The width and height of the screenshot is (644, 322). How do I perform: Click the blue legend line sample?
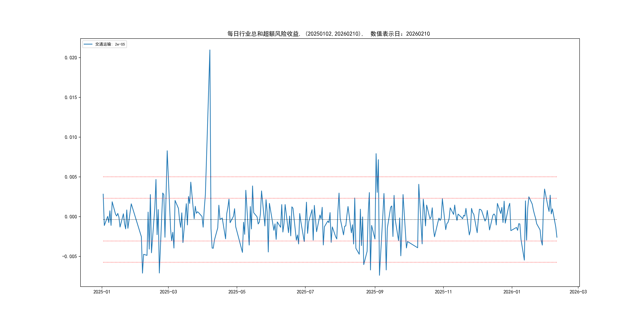[88, 44]
